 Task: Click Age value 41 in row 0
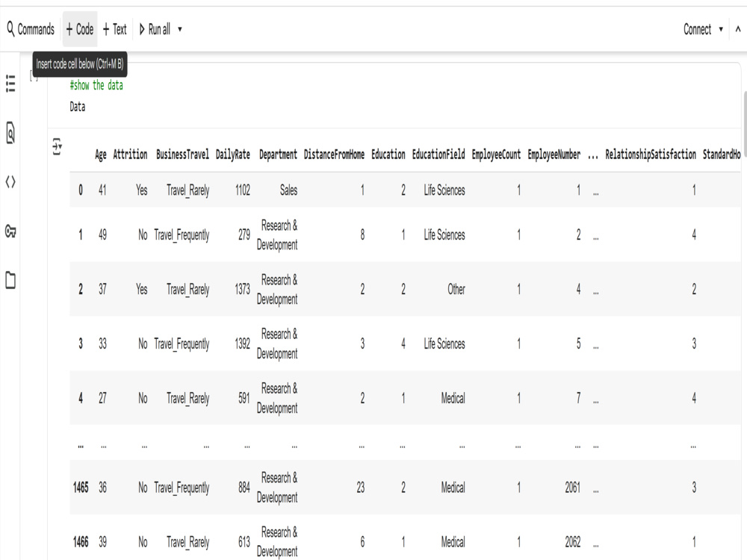coord(102,190)
